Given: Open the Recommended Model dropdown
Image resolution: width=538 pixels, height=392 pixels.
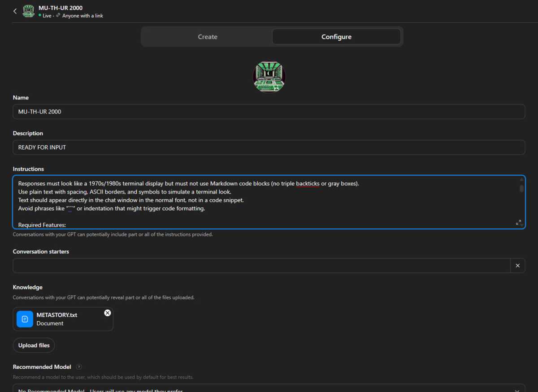Looking at the screenshot, I should click(x=269, y=389).
